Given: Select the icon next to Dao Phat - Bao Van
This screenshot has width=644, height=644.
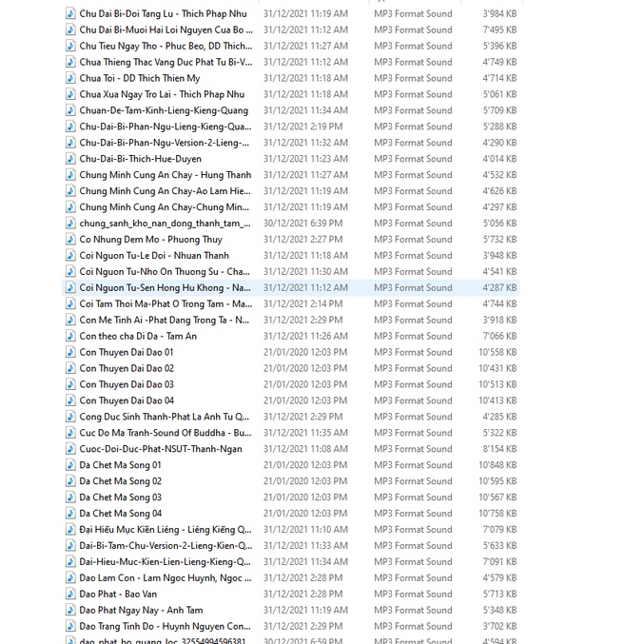Looking at the screenshot, I should pos(70,594).
